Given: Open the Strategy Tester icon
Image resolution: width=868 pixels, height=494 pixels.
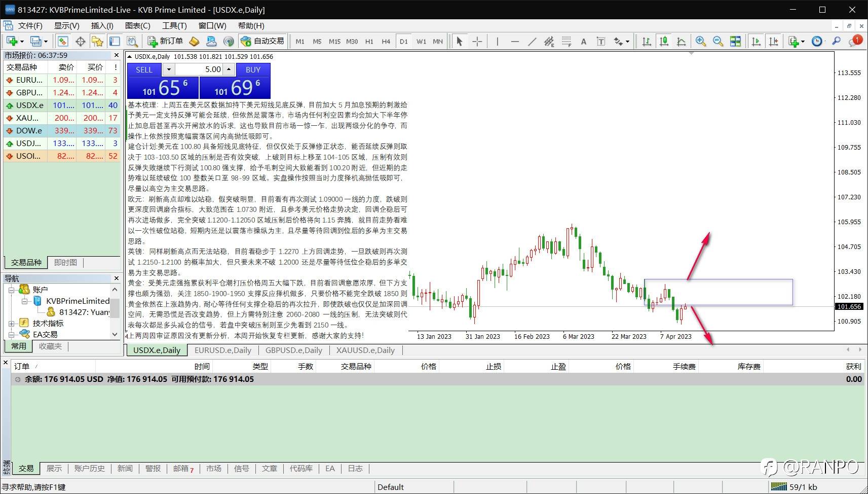Looking at the screenshot, I should [132, 41].
